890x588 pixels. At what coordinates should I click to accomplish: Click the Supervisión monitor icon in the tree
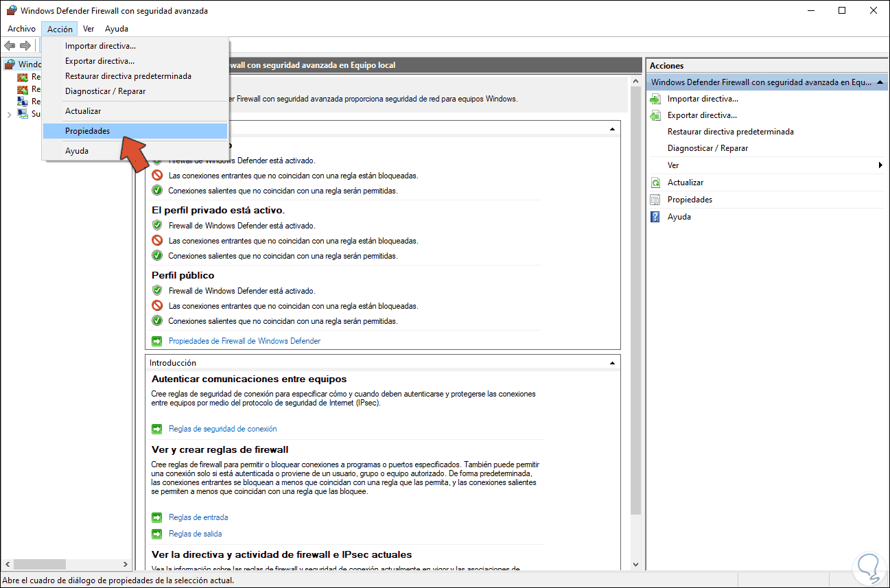tap(23, 114)
